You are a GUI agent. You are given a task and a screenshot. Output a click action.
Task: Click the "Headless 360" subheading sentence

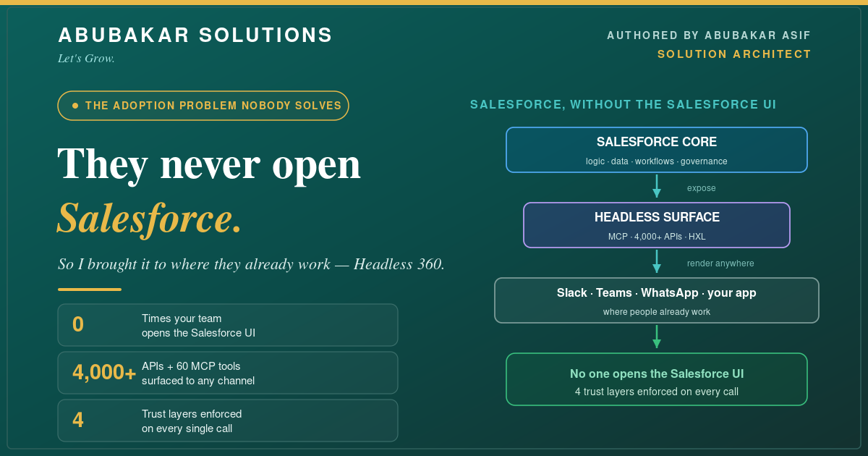[x=251, y=264]
